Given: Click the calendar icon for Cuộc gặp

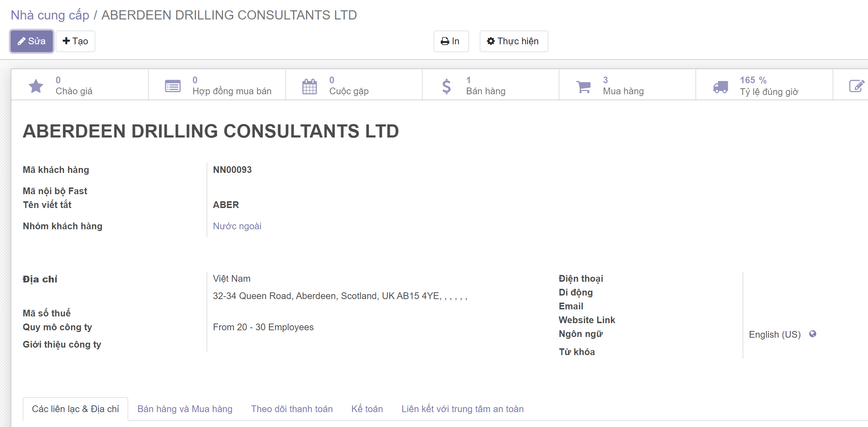Looking at the screenshot, I should click(x=309, y=86).
